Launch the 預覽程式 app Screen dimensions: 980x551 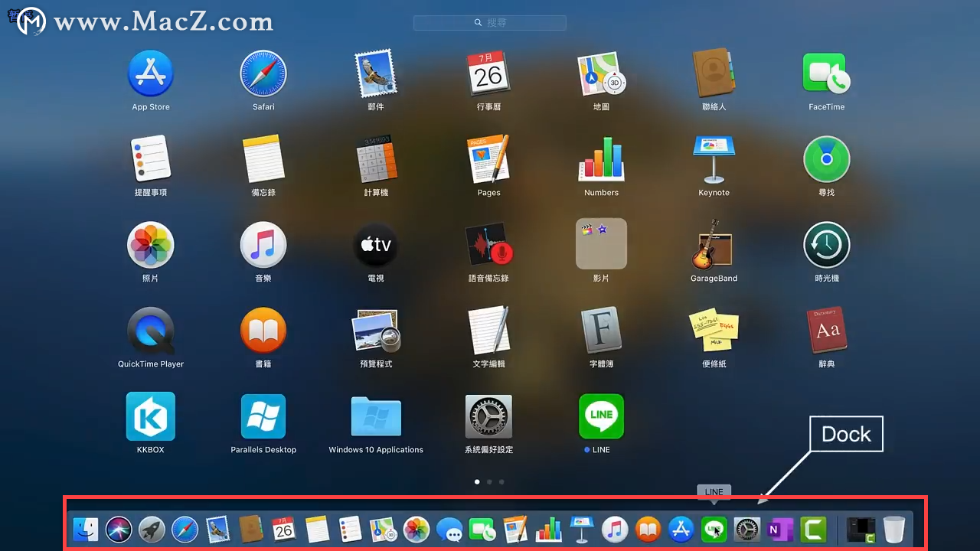pyautogui.click(x=376, y=331)
